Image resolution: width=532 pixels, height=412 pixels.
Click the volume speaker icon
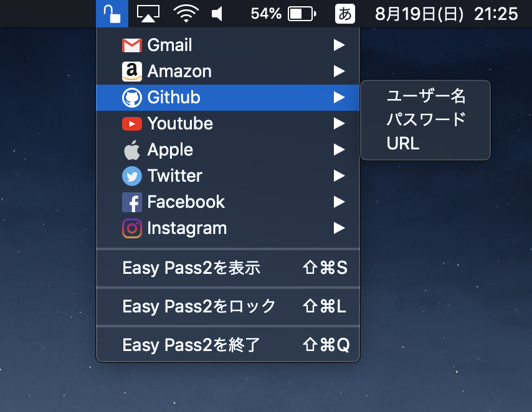(x=217, y=14)
